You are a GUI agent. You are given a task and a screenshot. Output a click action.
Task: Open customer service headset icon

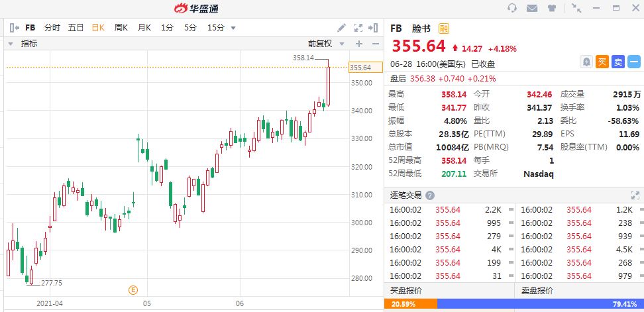tap(512, 8)
